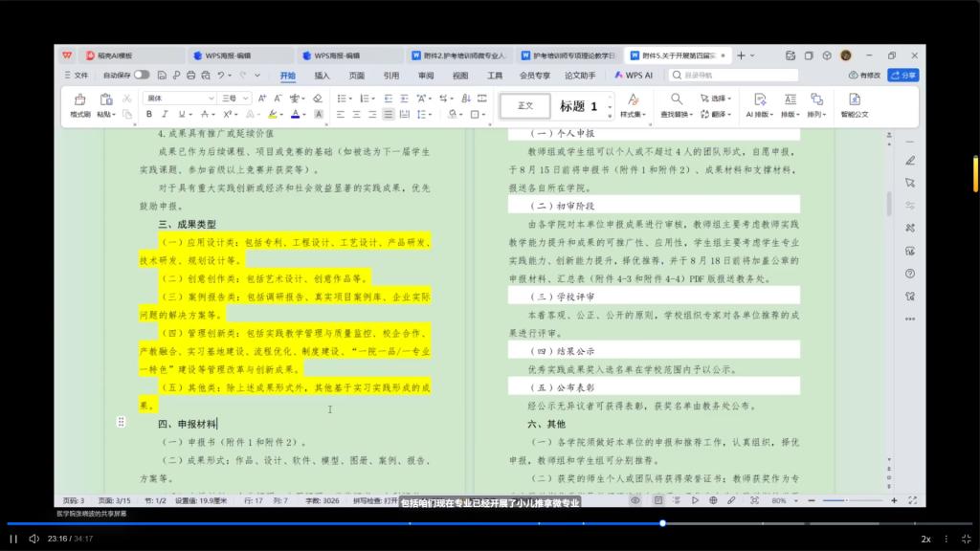Expand the bullet list dropdown
This screenshot has height=551, width=980.
pos(350,99)
